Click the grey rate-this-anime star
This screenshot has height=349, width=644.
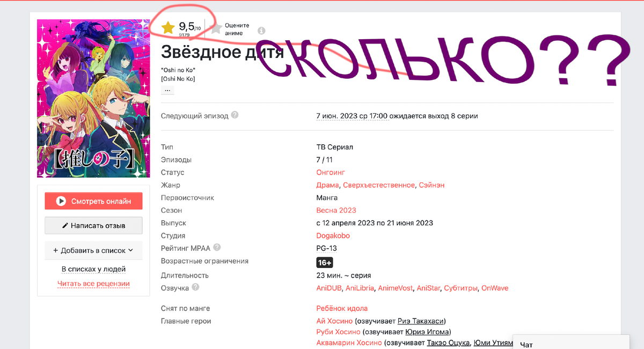pos(216,28)
